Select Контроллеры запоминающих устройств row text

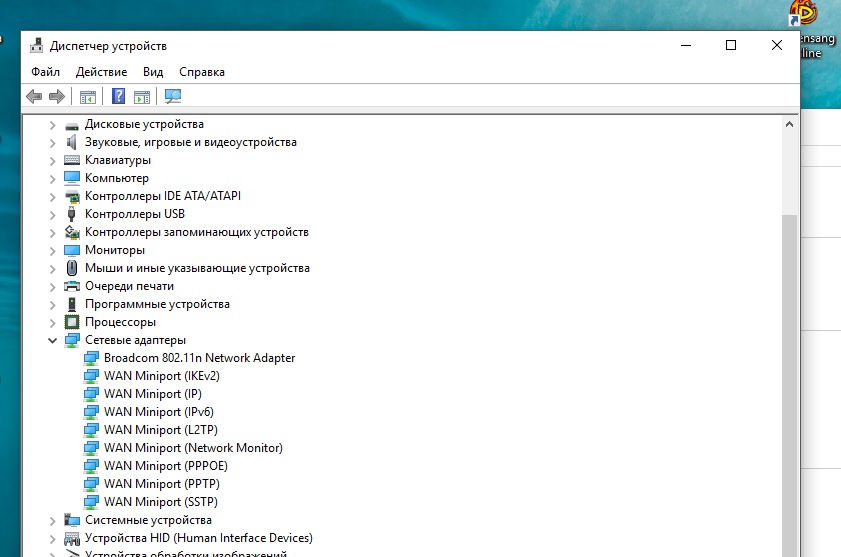(x=197, y=232)
